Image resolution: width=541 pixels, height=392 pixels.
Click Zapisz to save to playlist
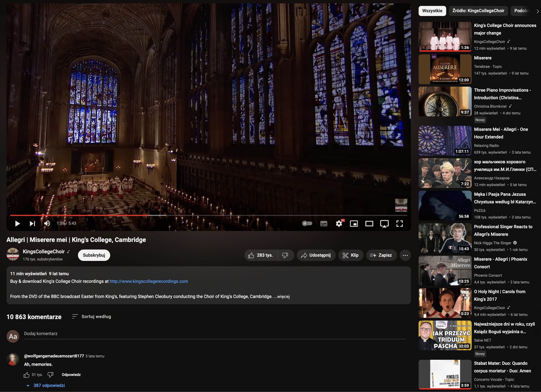click(381, 255)
